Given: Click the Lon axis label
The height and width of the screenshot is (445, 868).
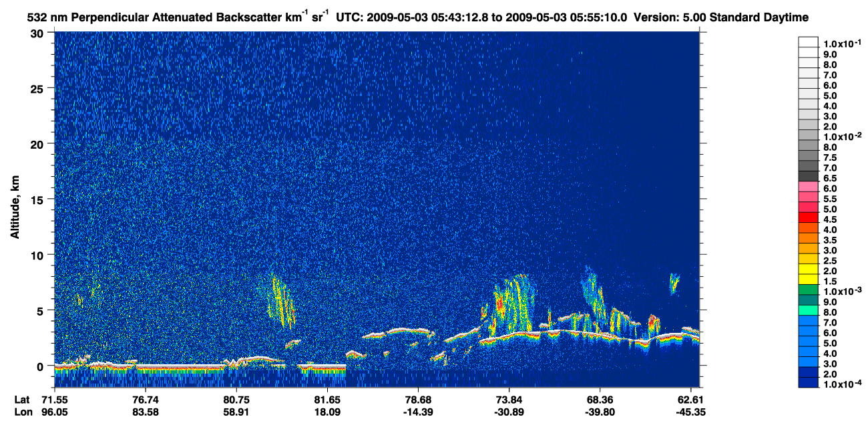Looking at the screenshot, I should [x=22, y=412].
